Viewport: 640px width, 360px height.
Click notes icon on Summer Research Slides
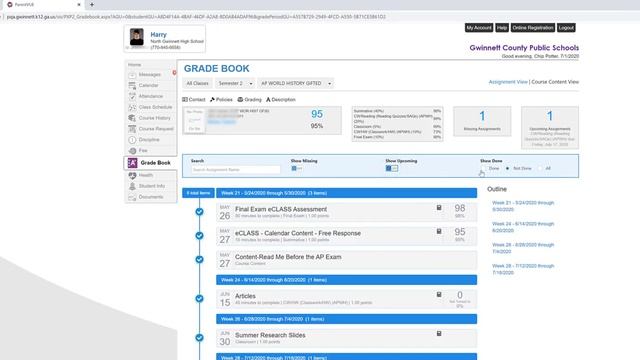(439, 333)
